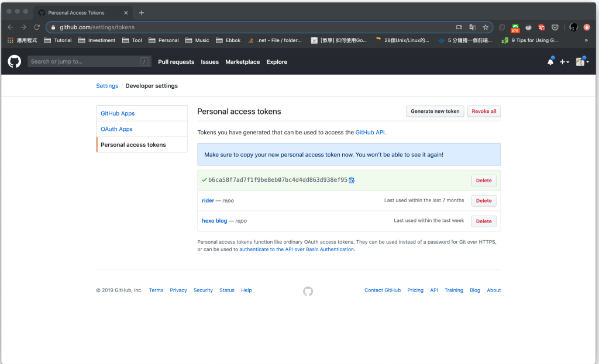Open the Basic Authentication API link
Viewport: 599px width, 364px height.
[x=297, y=249]
